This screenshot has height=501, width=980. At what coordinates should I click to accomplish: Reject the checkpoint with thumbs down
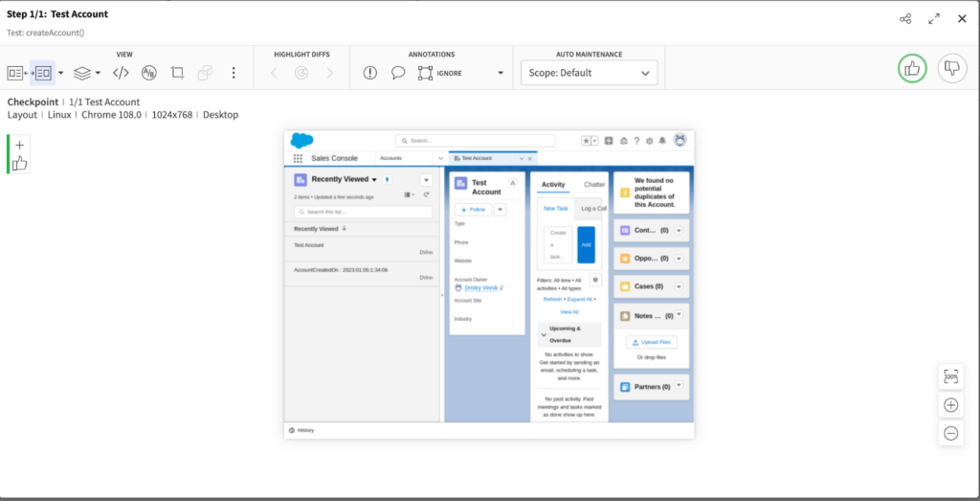[951, 69]
